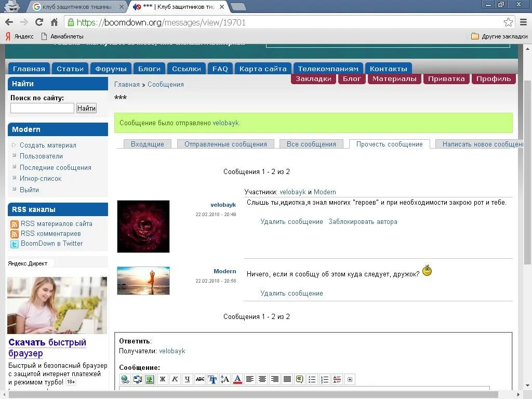Expand more editor tools with the plus icon
The image size is (532, 399).
click(350, 379)
